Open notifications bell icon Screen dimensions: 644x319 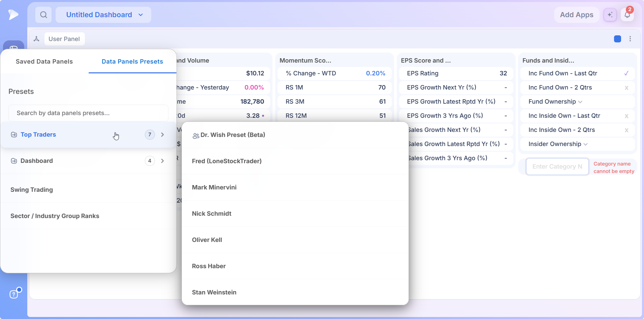[x=627, y=15]
